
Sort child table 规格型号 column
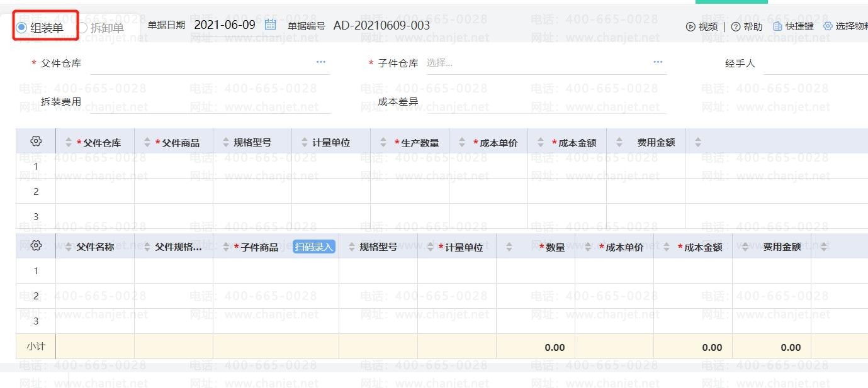tap(352, 247)
